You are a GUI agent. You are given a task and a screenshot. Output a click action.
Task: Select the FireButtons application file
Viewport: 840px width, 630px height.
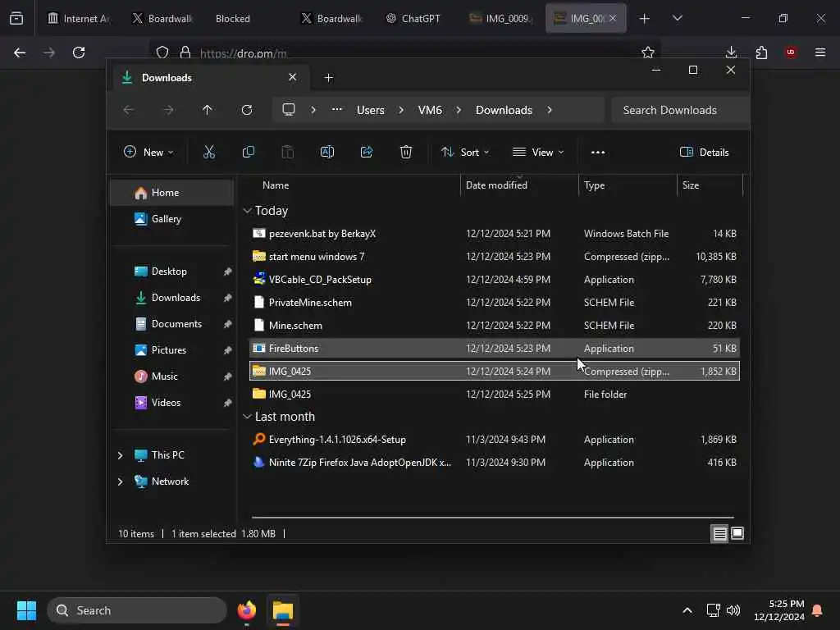click(495, 348)
